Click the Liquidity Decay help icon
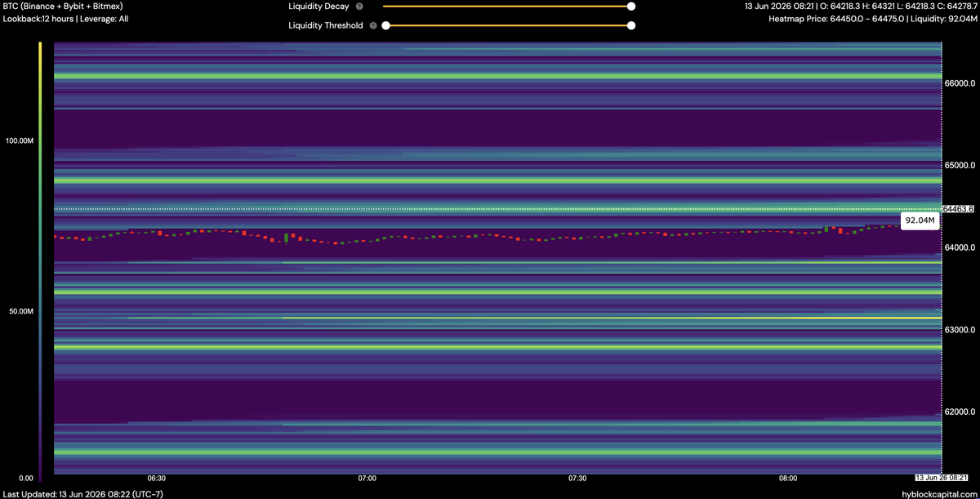980x499 pixels. coord(359,7)
